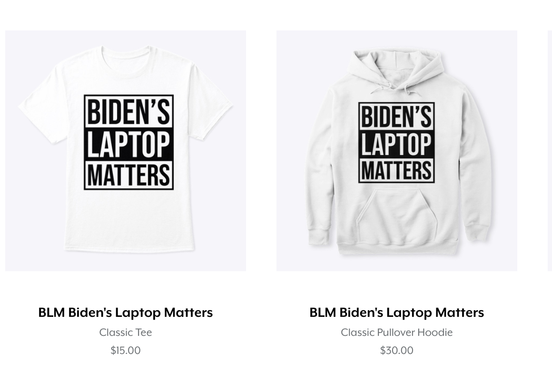Select the Classic Pullover Hoodie label

(x=397, y=332)
